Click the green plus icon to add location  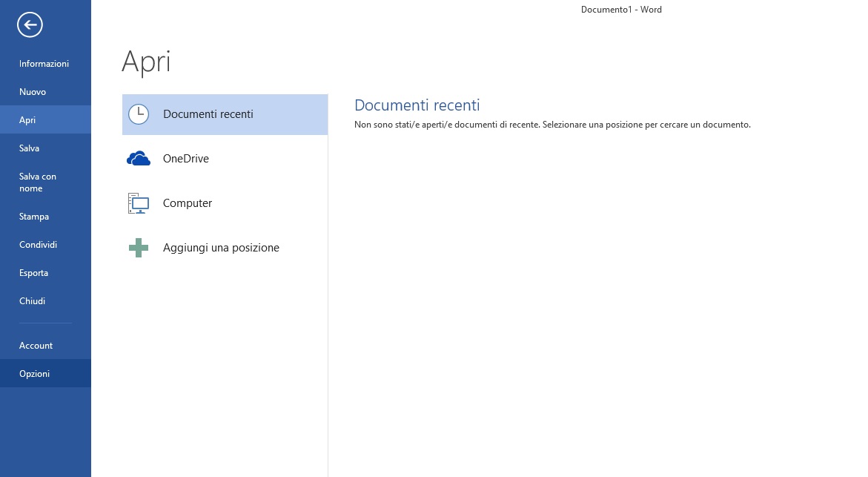[x=139, y=248]
